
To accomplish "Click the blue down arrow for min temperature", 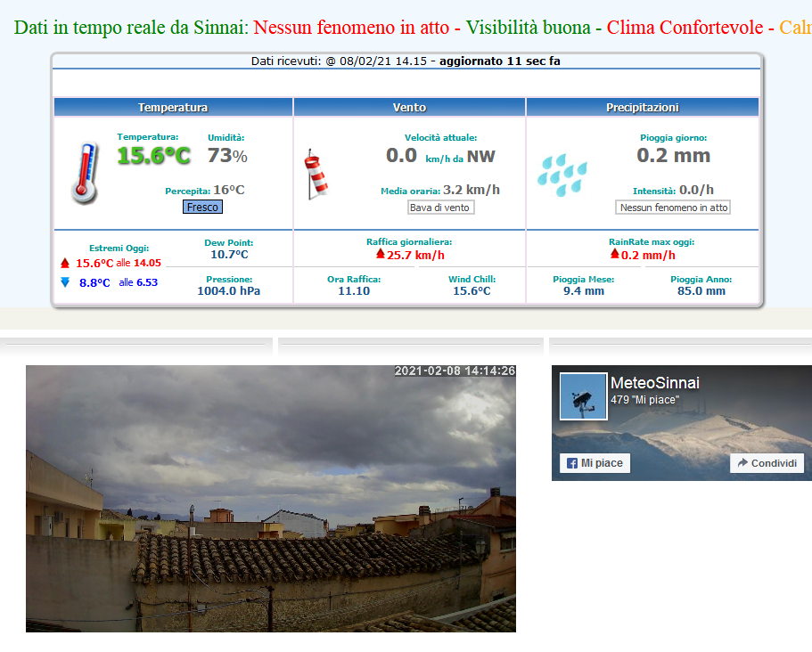I will tap(64, 282).
